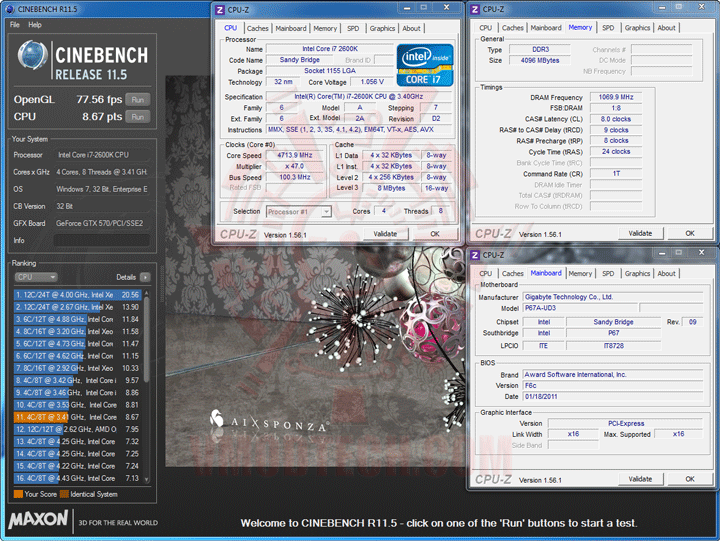Minimize the Mainboard CPU-Z window

point(662,253)
